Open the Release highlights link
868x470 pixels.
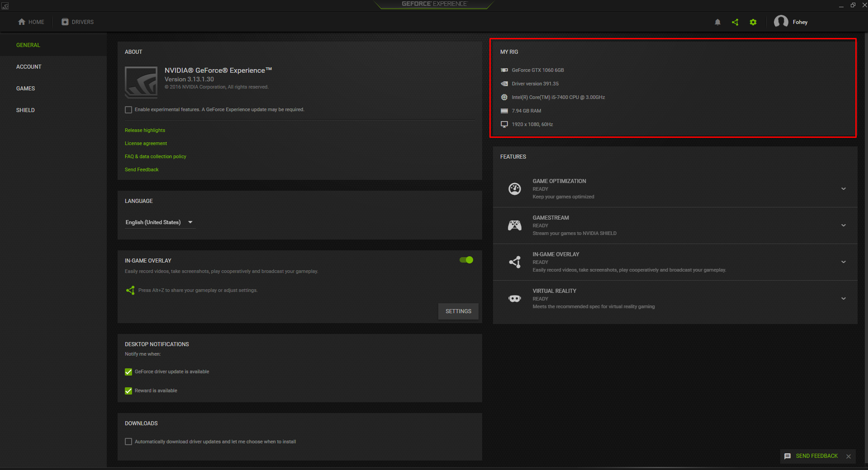[145, 130]
